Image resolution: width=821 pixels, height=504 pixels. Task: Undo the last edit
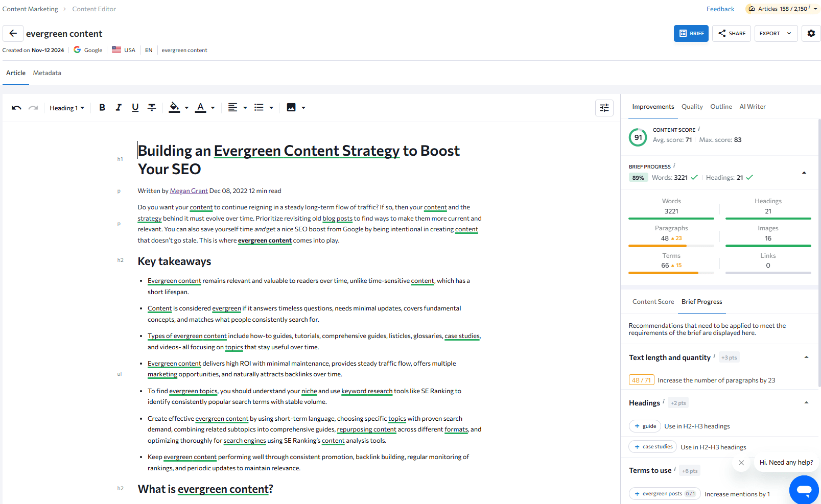16,108
